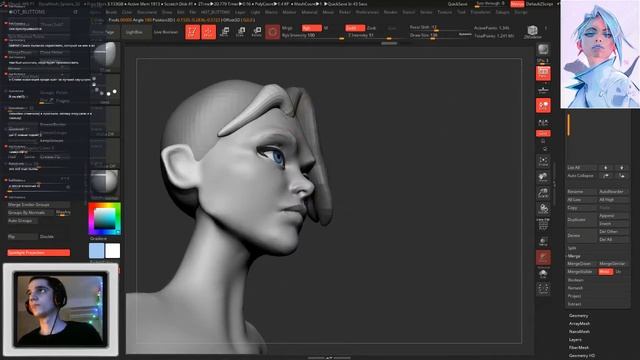640x360 pixels.
Task: Select the Move transform icon in top toolbar
Action: pos(224,32)
